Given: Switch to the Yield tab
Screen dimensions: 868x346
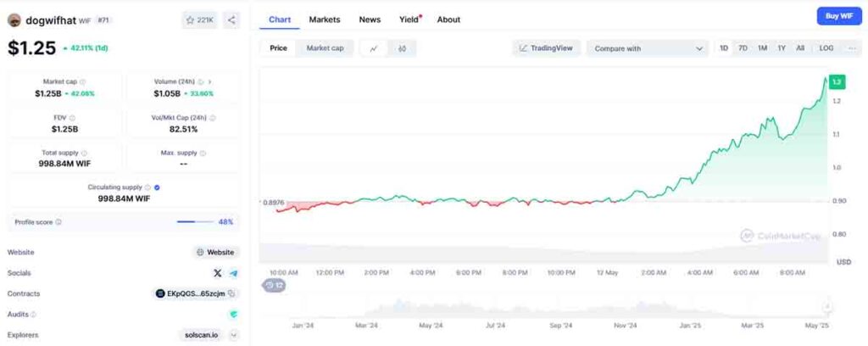Looking at the screenshot, I should 409,20.
